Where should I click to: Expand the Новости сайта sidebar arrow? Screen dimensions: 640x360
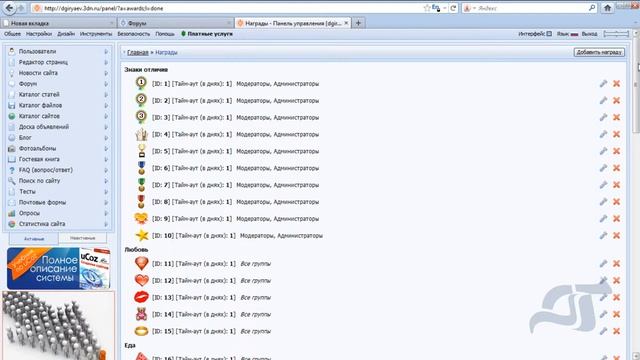tap(106, 73)
